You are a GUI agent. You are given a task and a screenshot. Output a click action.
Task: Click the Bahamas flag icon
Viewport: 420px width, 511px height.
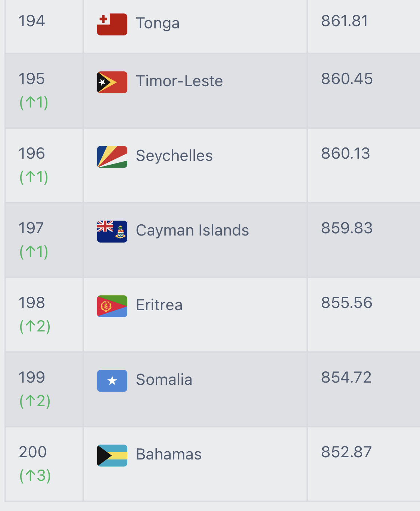click(112, 455)
